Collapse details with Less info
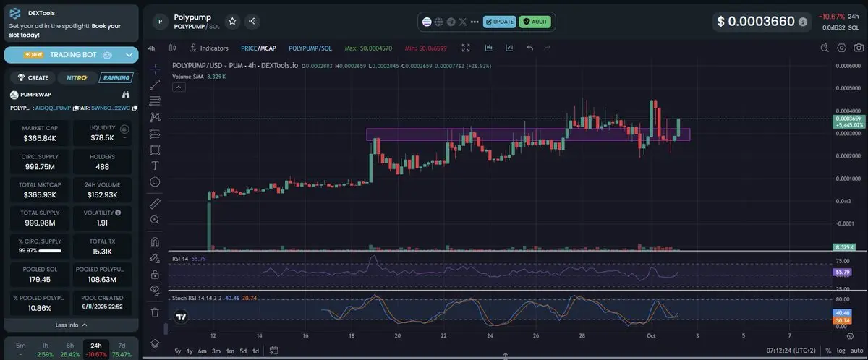868x360 pixels. pyautogui.click(x=70, y=325)
